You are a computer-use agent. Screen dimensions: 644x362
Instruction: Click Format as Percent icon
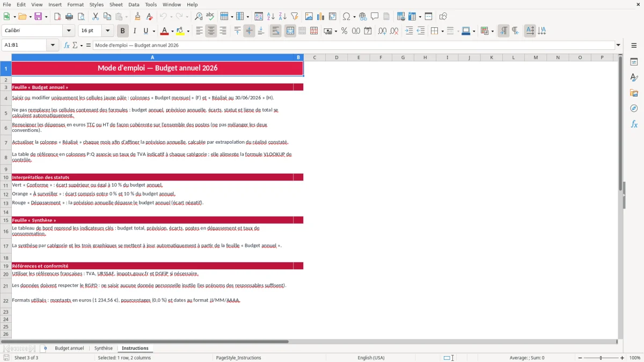coord(344,31)
